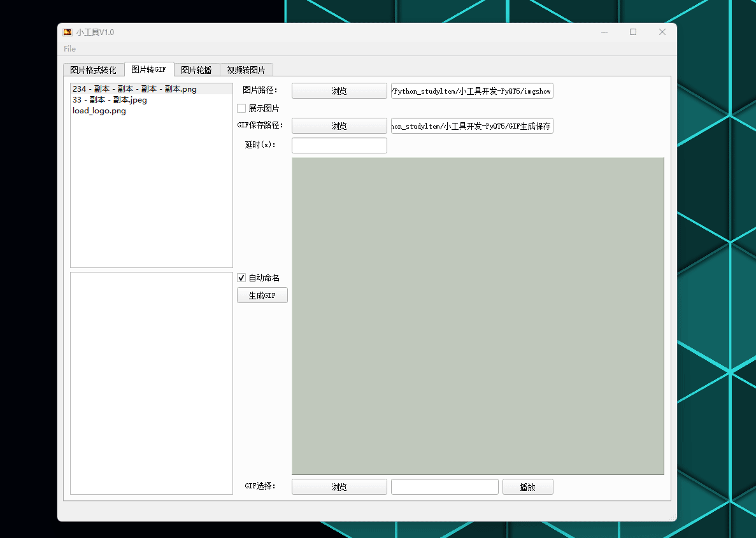The image size is (756, 538).
Task: Minimize the 小工具V1.0 window
Action: coord(604,32)
